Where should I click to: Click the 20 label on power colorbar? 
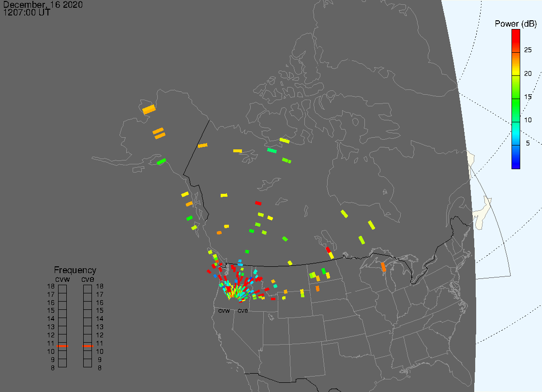point(527,73)
